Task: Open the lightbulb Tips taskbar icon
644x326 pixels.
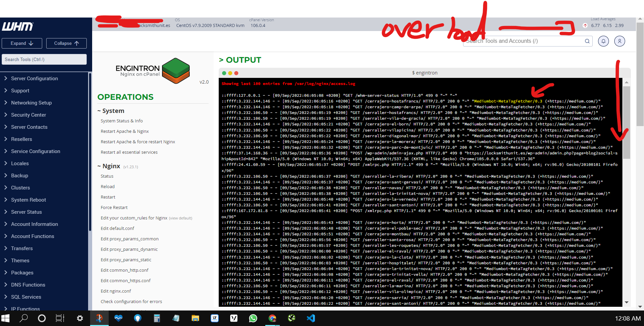Action: click(x=137, y=318)
